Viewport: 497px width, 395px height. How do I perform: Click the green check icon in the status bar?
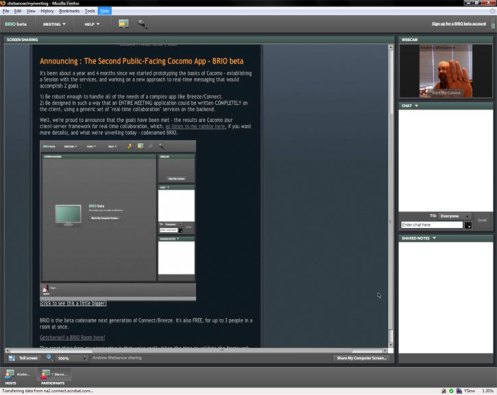pos(451,391)
